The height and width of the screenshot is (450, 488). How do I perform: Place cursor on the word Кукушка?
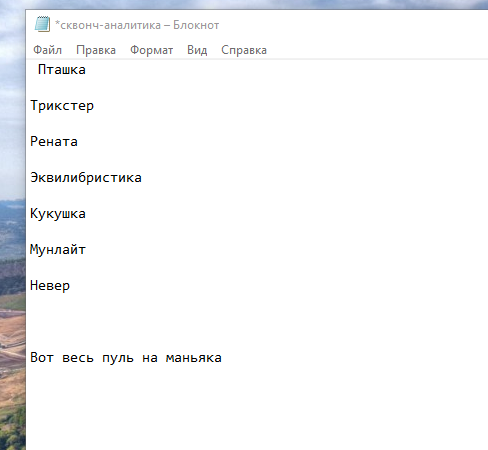[x=58, y=214]
